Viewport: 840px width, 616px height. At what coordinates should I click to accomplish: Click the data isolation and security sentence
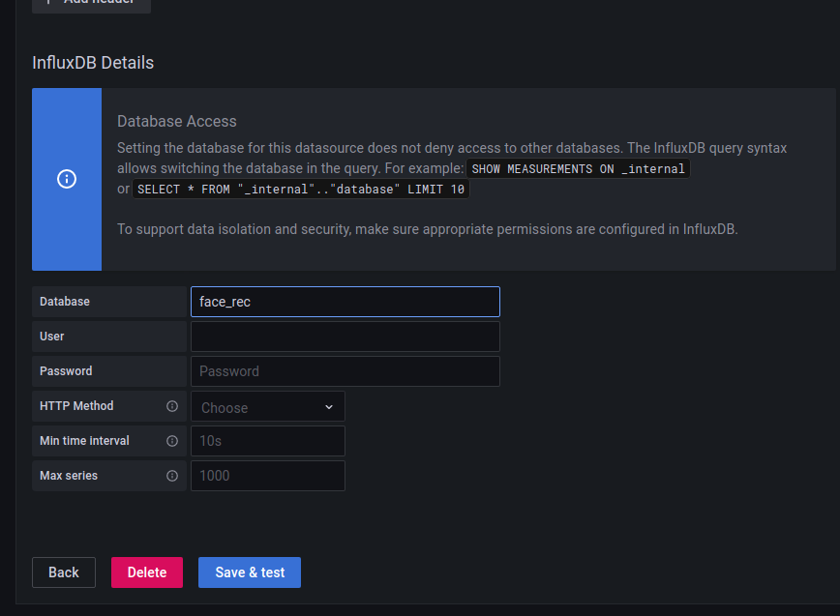(x=428, y=229)
